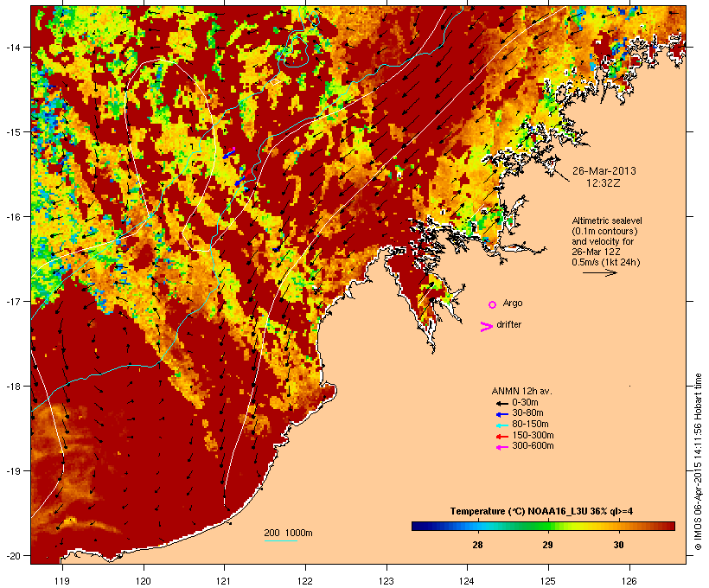Click the cyan 80-150m legend arrow
This screenshot has height=588, width=709.
pyautogui.click(x=501, y=425)
